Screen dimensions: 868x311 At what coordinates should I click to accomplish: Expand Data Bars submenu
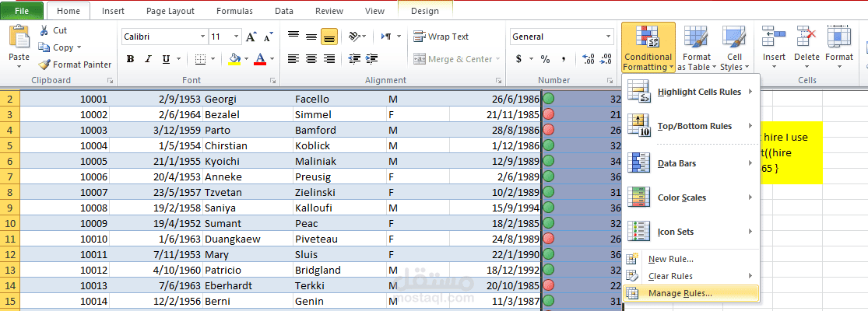[691, 163]
